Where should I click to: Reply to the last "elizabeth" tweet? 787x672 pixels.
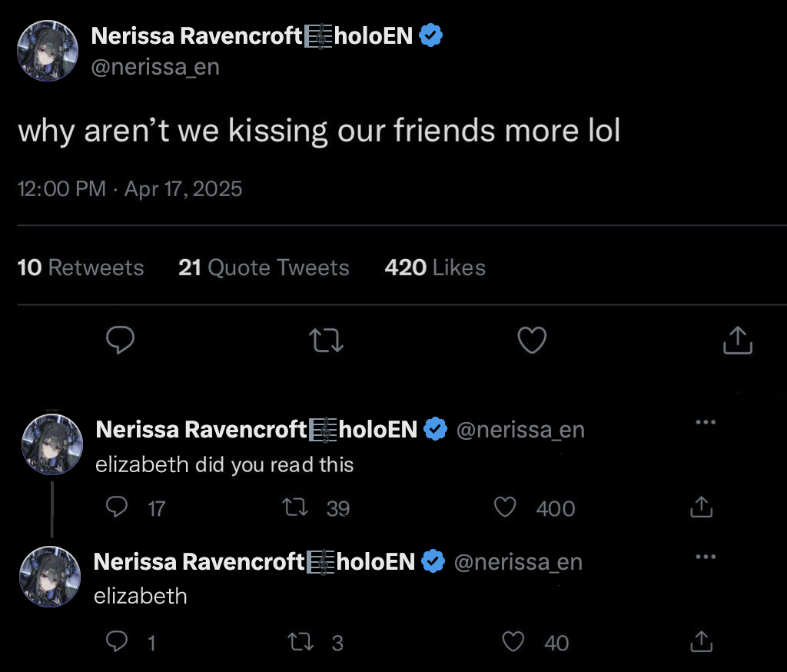[115, 641]
